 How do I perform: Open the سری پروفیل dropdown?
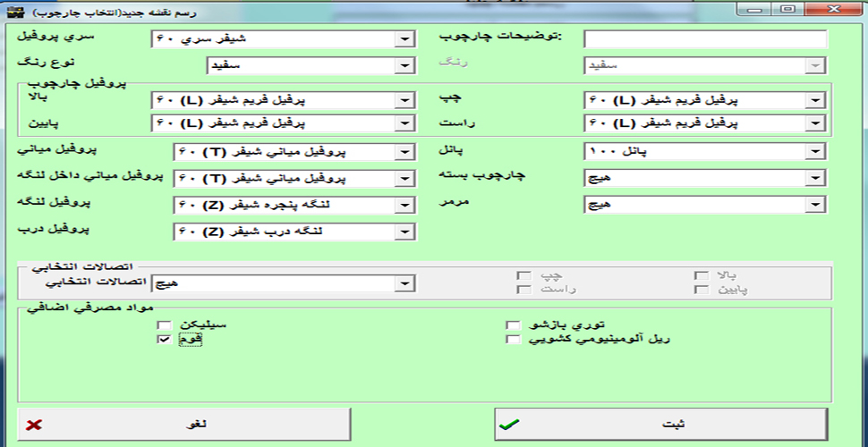pos(404,39)
